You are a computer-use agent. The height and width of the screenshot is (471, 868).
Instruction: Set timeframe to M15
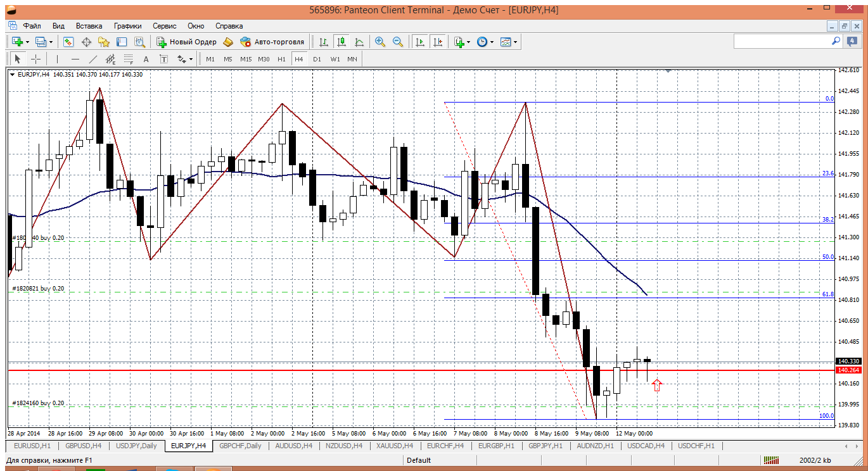click(246, 59)
